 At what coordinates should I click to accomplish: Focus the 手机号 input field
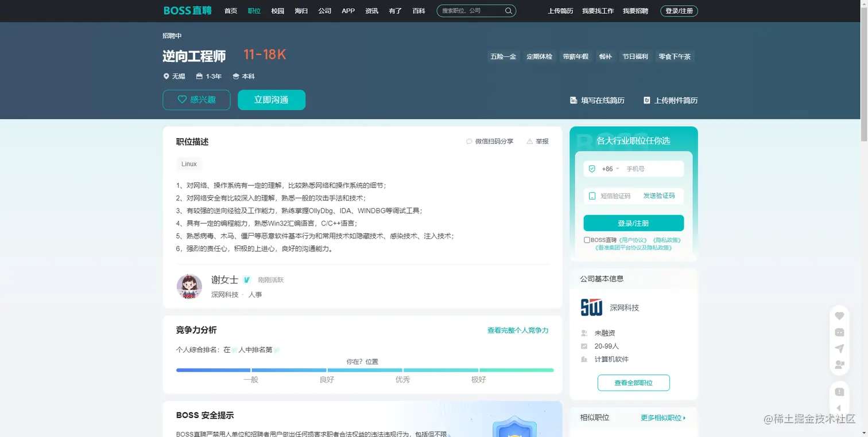point(653,169)
